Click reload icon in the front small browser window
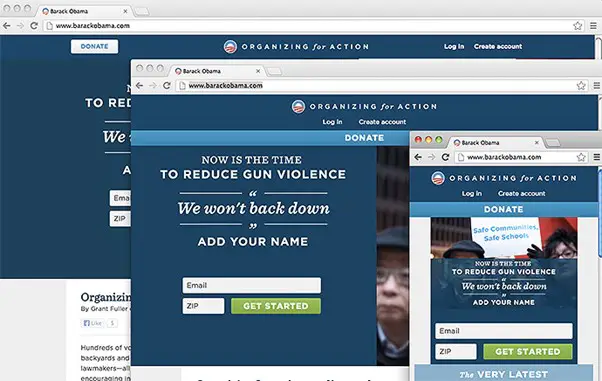This screenshot has height=381, width=602. pos(445,157)
